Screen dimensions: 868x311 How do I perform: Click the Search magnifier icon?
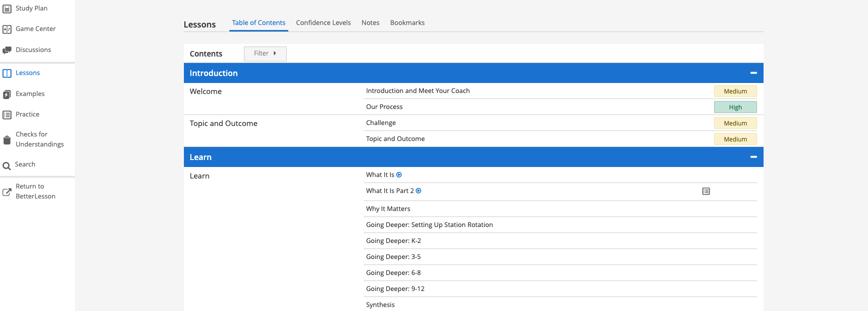[7, 166]
